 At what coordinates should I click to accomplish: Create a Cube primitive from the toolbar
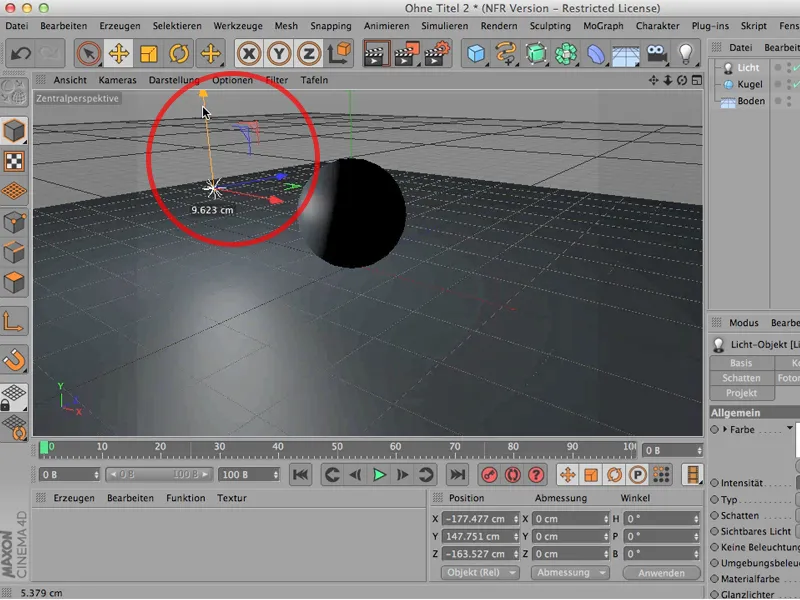click(477, 52)
